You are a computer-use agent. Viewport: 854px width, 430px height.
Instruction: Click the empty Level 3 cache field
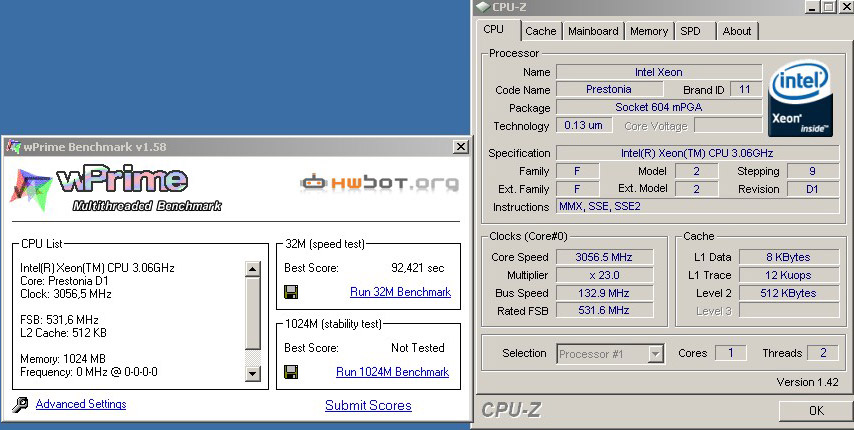click(788, 310)
